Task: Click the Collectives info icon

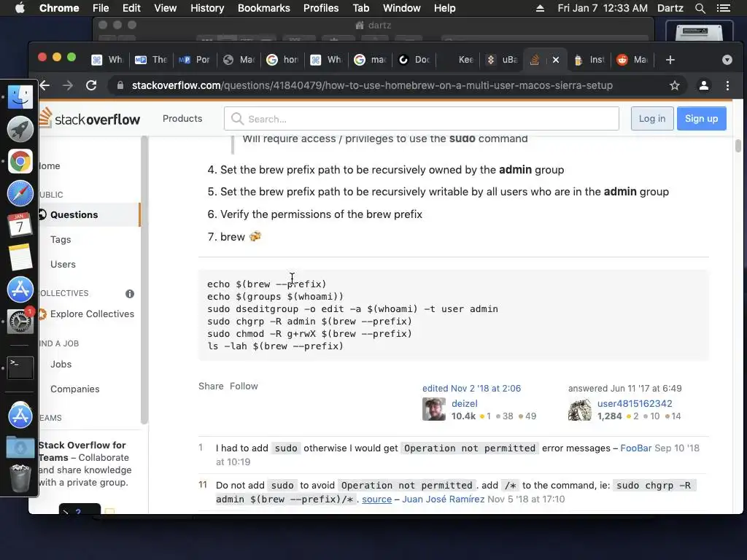Action: [130, 294]
